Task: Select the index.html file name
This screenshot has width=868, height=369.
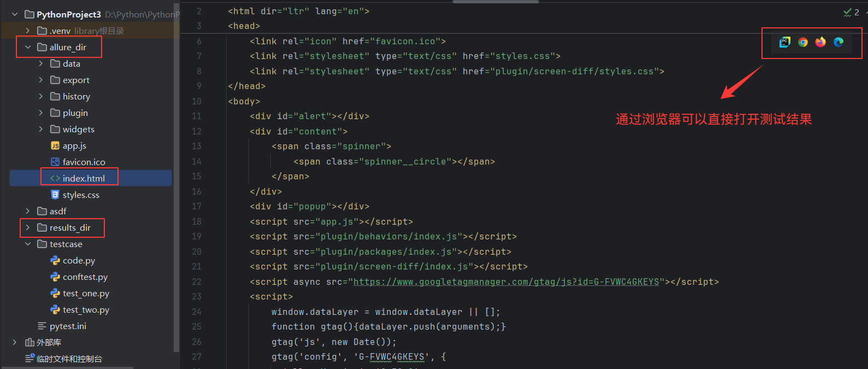Action: click(84, 178)
